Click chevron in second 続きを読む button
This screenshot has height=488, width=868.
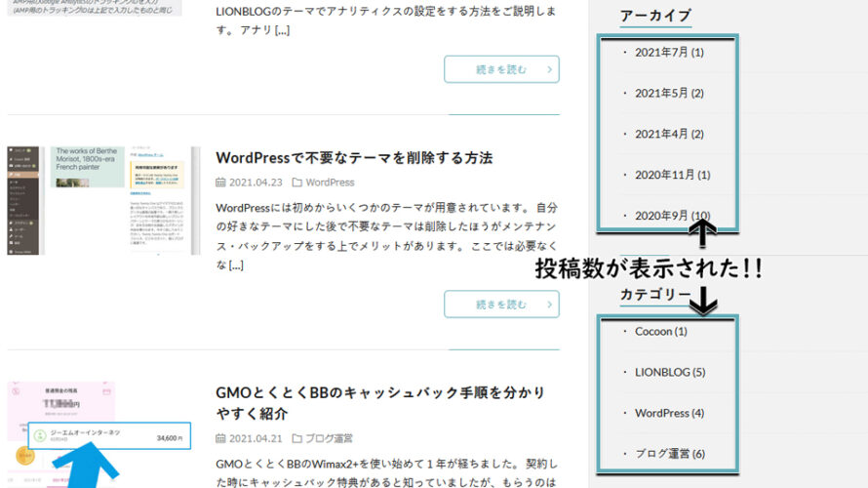[549, 305]
